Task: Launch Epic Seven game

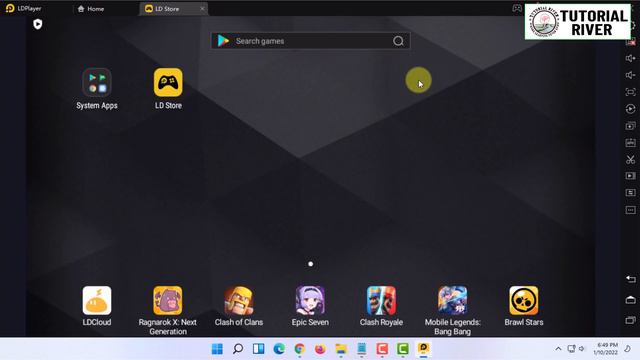Action: coord(310,300)
